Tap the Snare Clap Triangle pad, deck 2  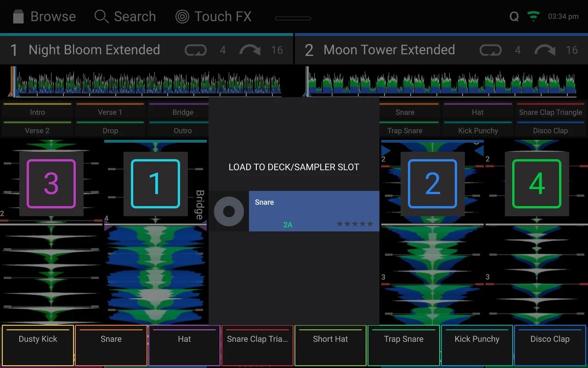pos(550,111)
